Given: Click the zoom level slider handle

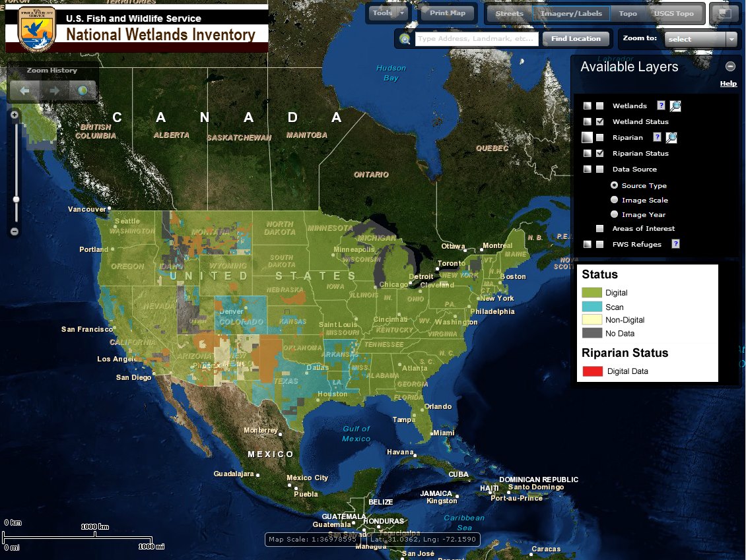Looking at the screenshot, I should 16,199.
